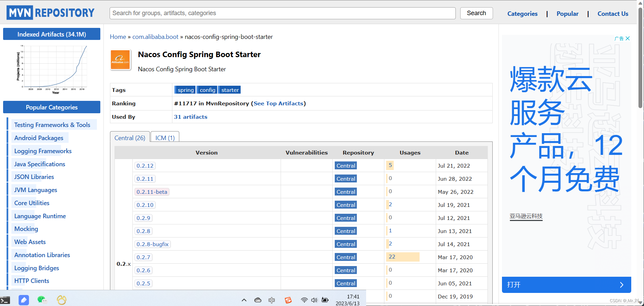
Task: Open Web Assets category
Action: (x=30, y=242)
